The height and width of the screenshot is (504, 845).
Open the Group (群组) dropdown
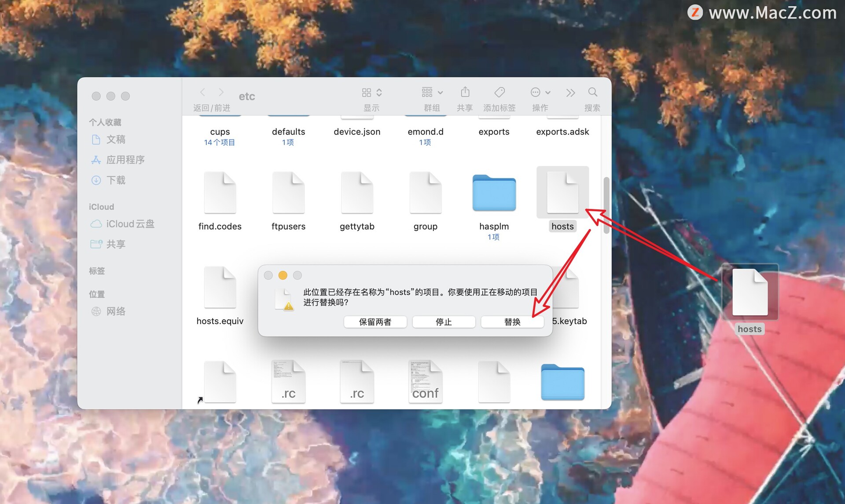(x=432, y=92)
